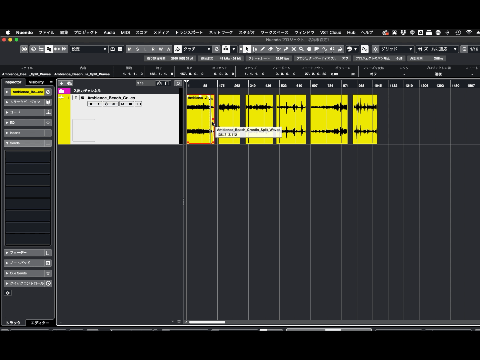Toggle the highlighted snap type button

pos(226,49)
